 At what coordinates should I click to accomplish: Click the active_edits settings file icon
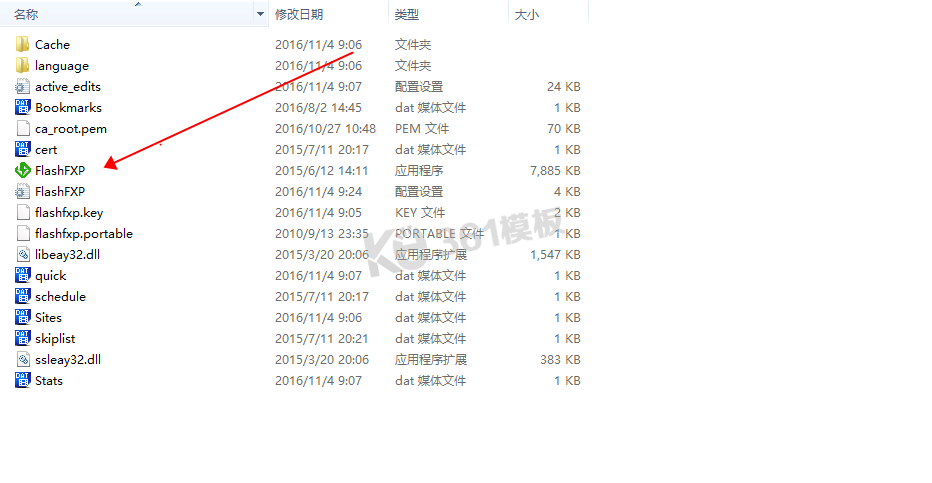click(x=23, y=87)
